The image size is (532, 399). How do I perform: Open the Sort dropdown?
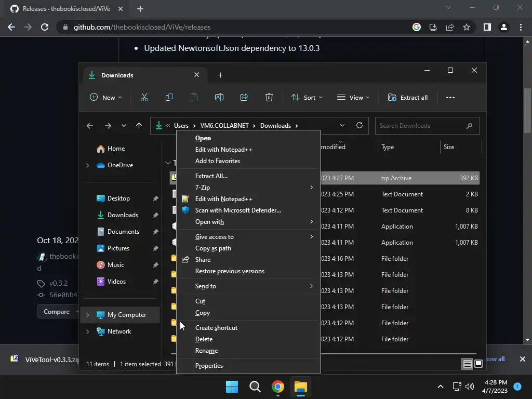click(307, 98)
